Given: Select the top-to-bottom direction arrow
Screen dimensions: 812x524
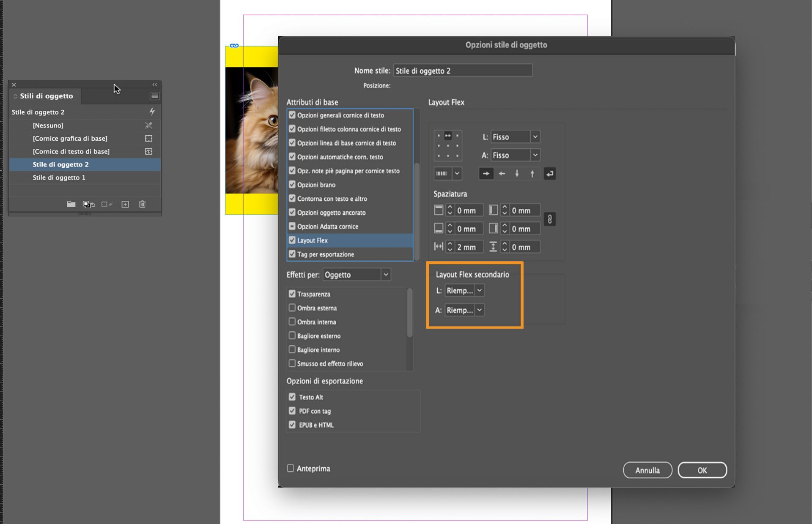Looking at the screenshot, I should [x=517, y=174].
